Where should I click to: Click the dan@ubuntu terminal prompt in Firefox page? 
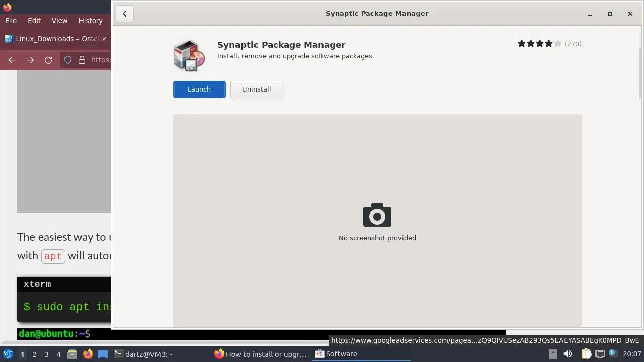coord(54,334)
